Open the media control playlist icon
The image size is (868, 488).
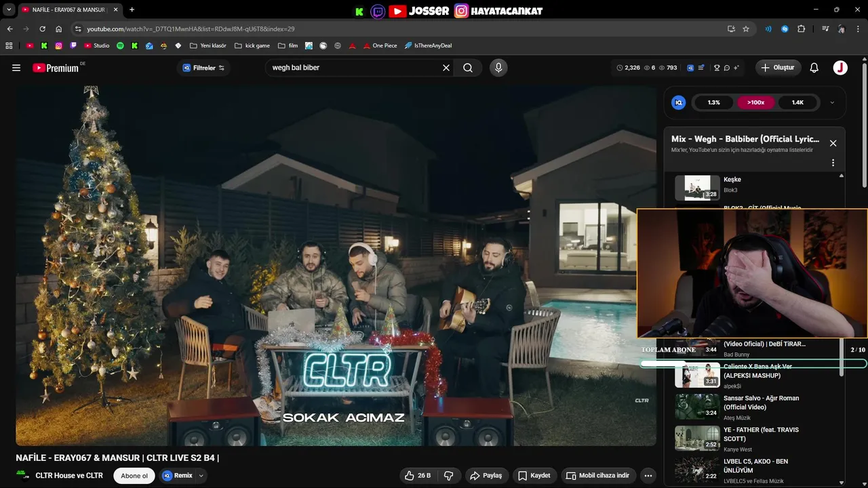point(825,29)
